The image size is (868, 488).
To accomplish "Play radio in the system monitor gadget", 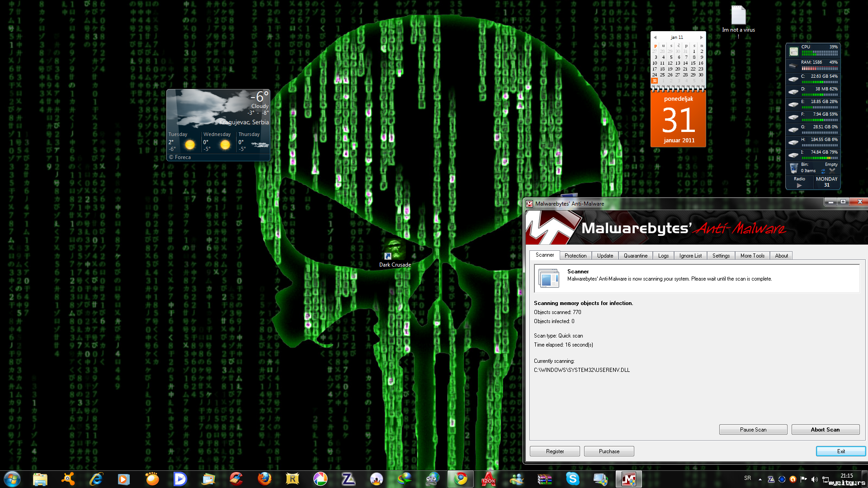I will 799,185.
